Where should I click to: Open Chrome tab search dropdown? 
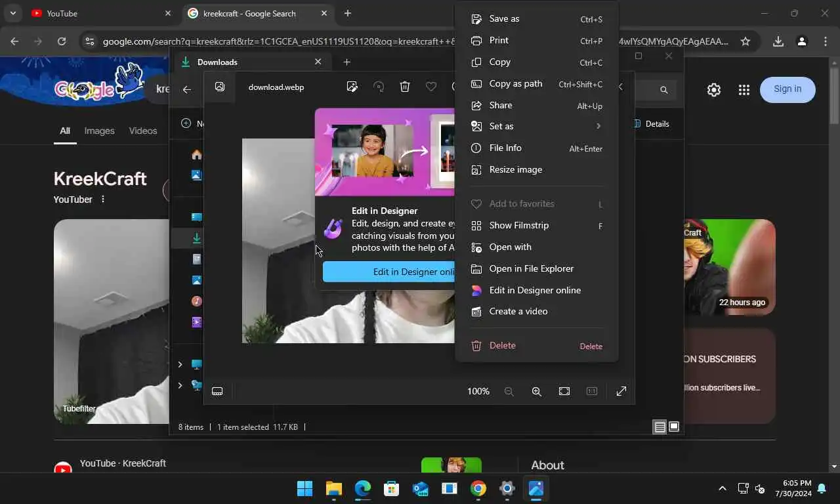click(12, 13)
